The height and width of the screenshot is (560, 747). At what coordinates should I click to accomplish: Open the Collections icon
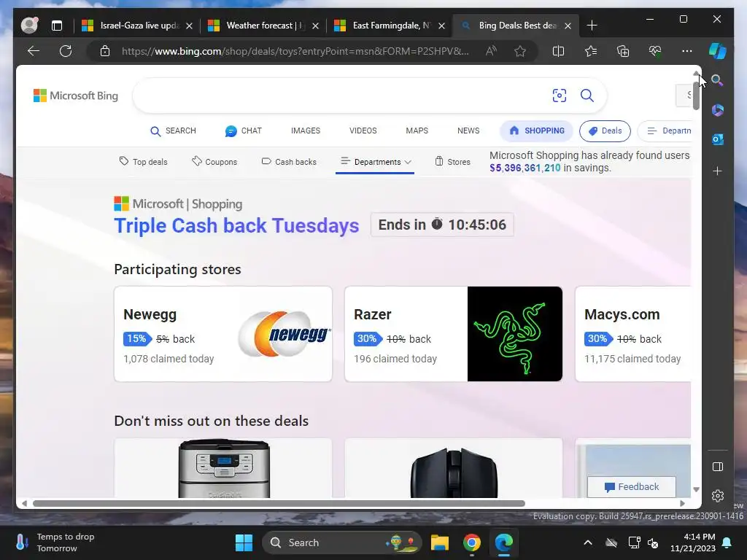point(623,51)
